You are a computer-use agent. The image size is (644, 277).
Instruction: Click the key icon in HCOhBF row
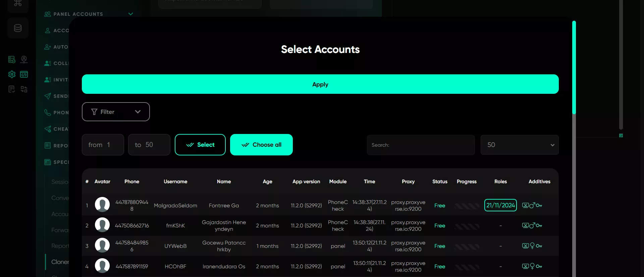pyautogui.click(x=539, y=266)
